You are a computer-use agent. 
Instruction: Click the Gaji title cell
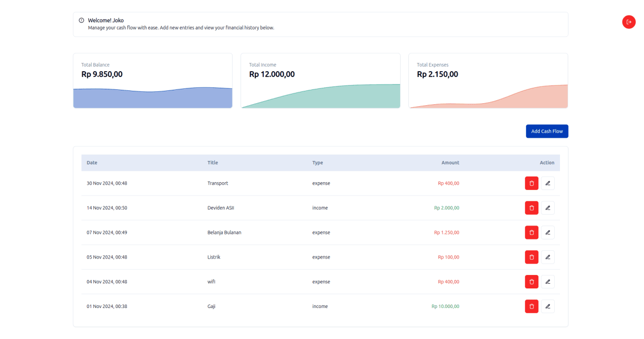point(211,306)
